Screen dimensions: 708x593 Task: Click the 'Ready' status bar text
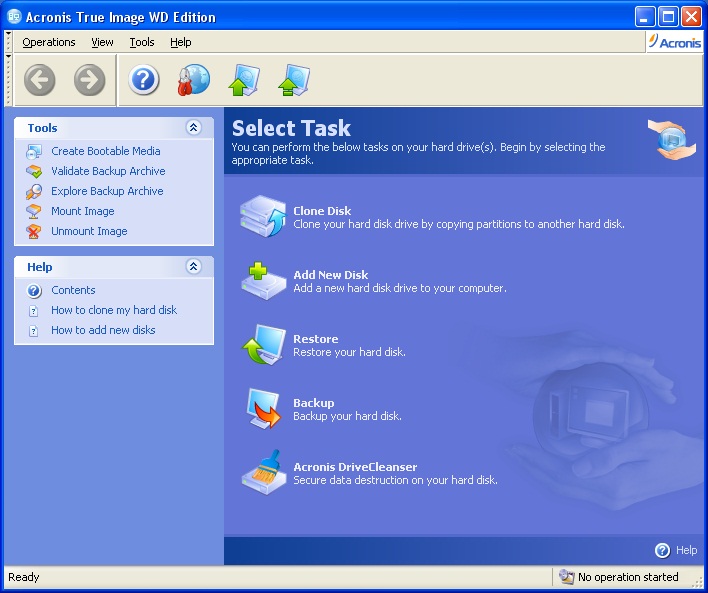pyautogui.click(x=23, y=577)
